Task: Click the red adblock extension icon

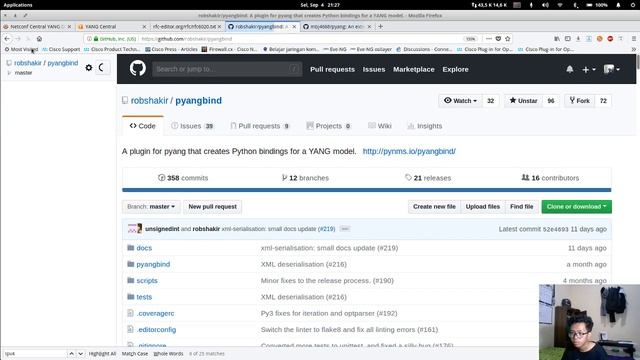Action: pyautogui.click(x=610, y=38)
